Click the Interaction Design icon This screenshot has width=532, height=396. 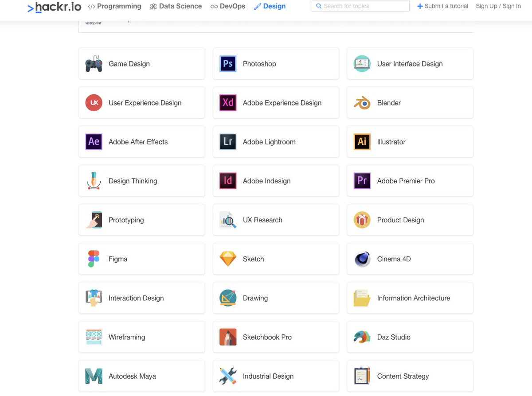tap(94, 298)
